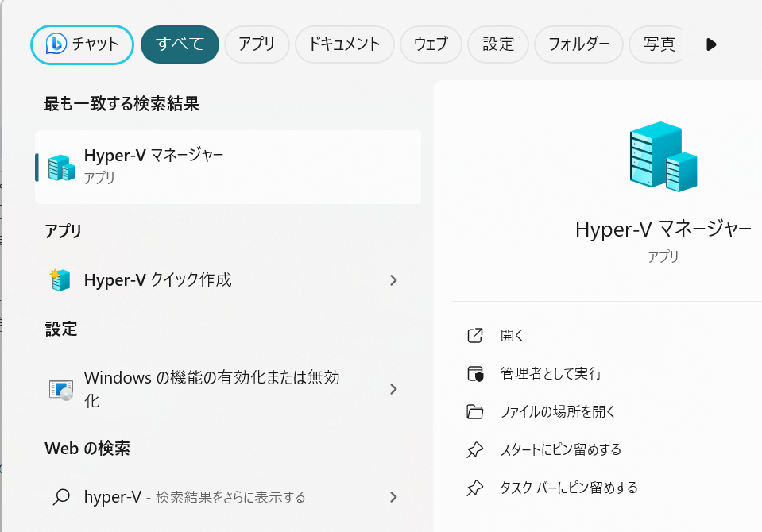Click the Hyper-V マネージャー server icon in results list
Screen dimensions: 762x532
[61, 168]
